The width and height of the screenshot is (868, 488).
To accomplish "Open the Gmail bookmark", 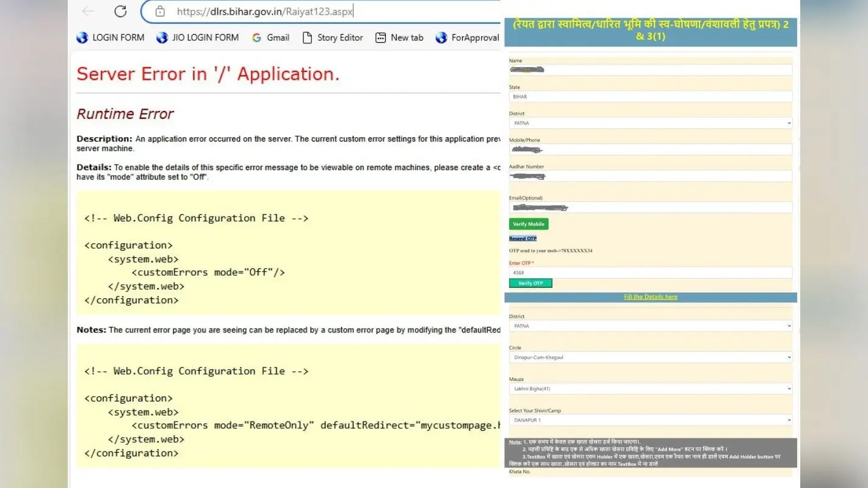I will (x=270, y=37).
